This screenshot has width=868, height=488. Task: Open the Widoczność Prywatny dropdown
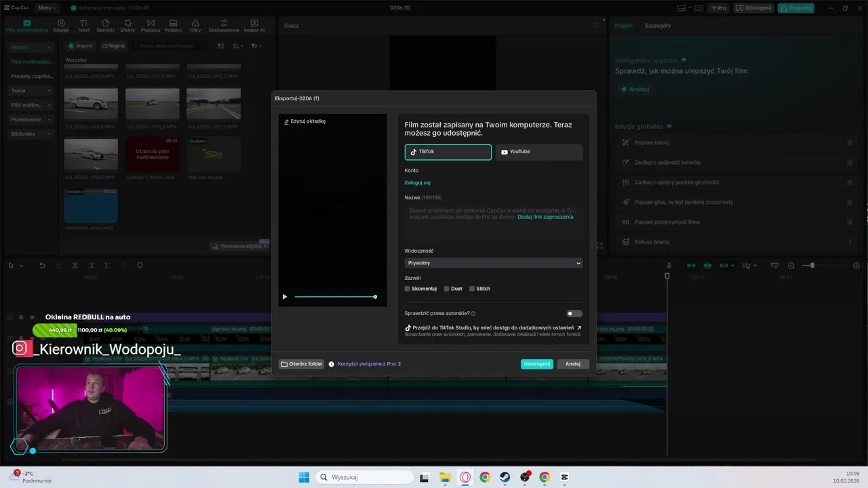coord(494,263)
